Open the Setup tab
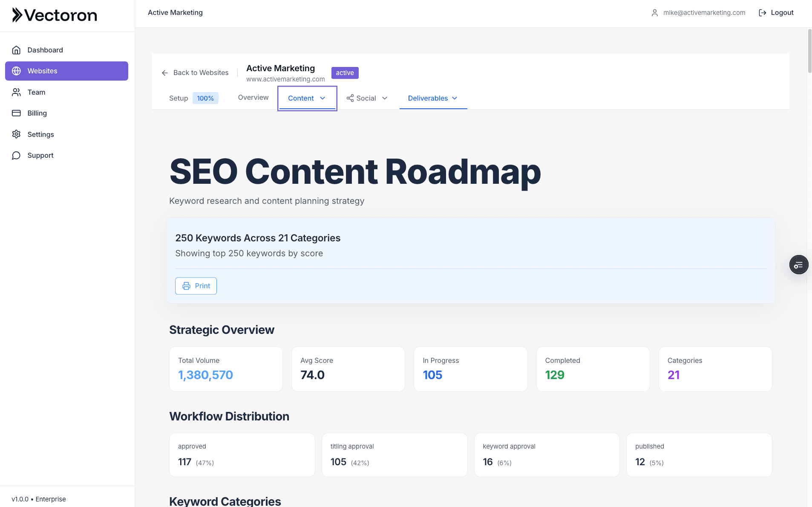This screenshot has width=812, height=507. click(x=178, y=98)
